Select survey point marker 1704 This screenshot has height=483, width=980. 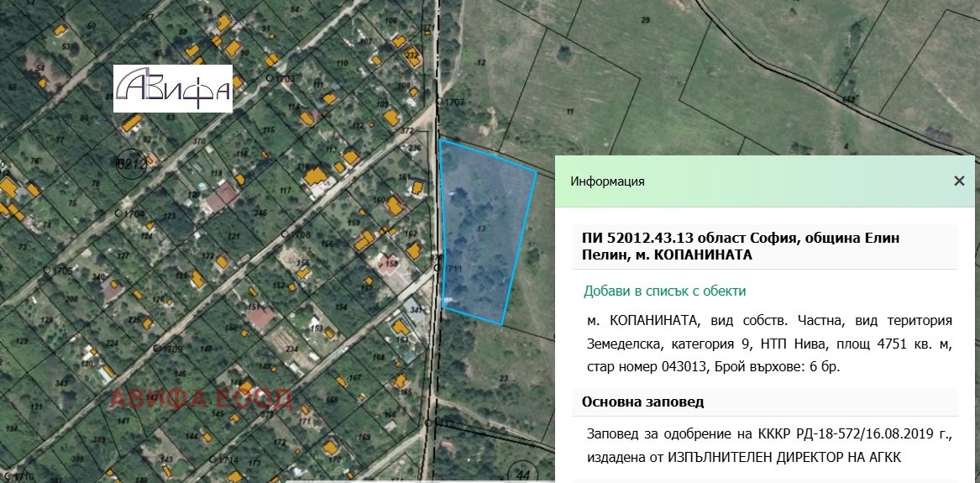point(119,214)
